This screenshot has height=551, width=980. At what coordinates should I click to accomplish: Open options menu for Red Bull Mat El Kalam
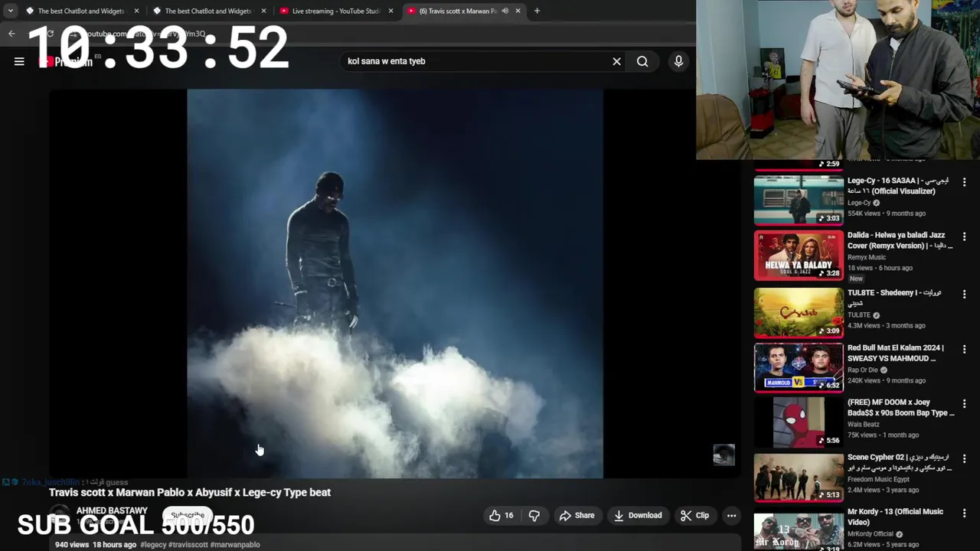[964, 349]
